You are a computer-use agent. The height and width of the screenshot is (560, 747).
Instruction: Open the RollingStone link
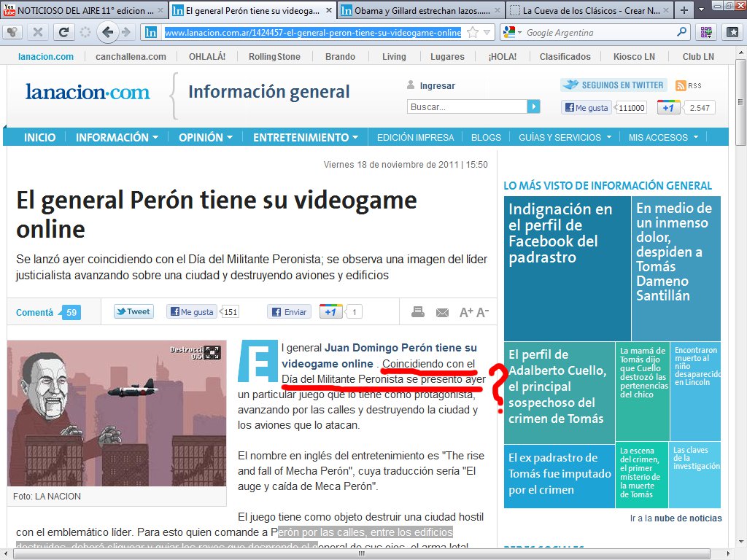[274, 56]
